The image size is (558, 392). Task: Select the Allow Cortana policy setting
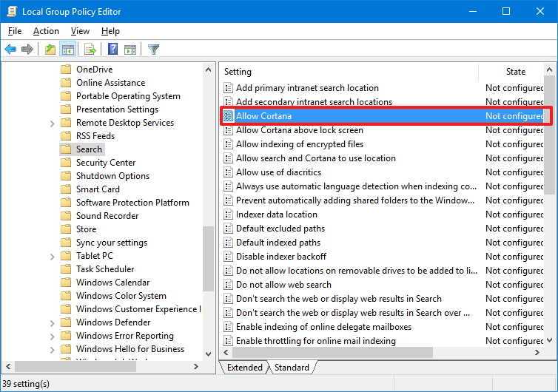tap(263, 116)
